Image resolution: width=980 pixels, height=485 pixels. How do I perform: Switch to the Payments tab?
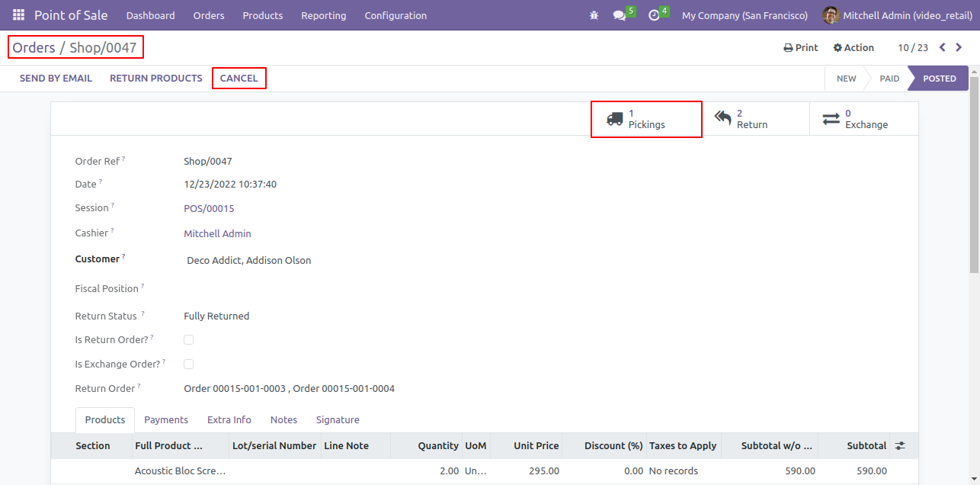[x=166, y=419]
